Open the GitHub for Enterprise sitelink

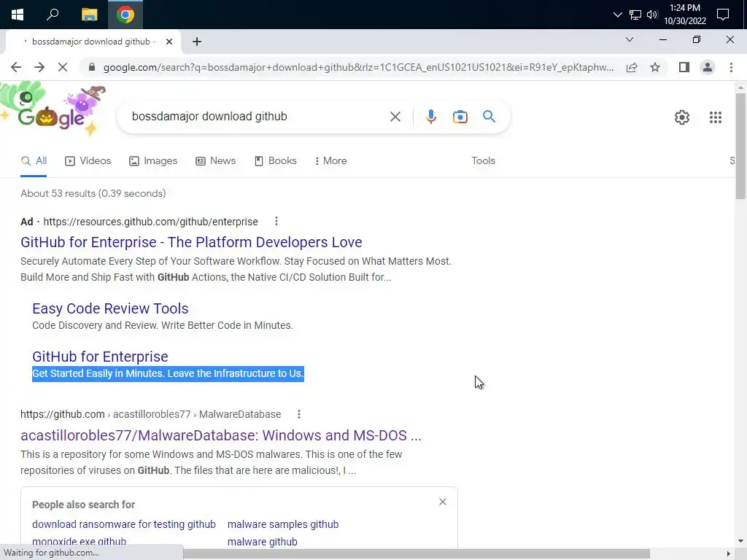coord(100,357)
